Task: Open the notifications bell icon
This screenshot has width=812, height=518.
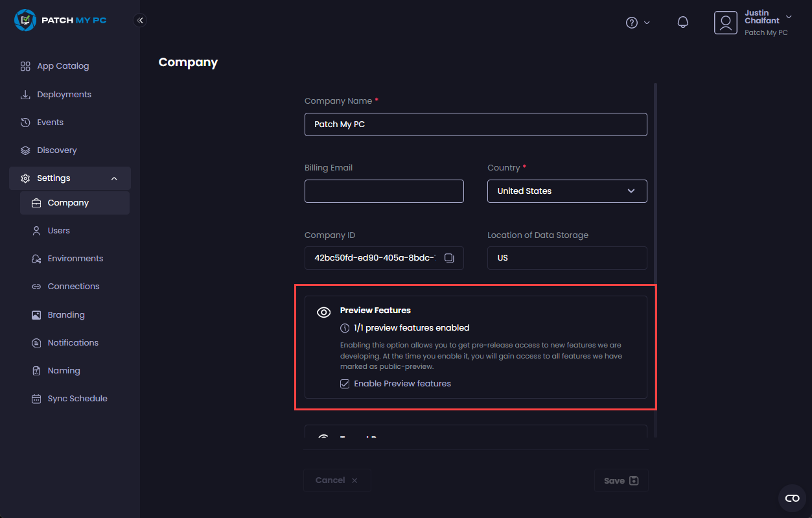Action: (x=682, y=23)
